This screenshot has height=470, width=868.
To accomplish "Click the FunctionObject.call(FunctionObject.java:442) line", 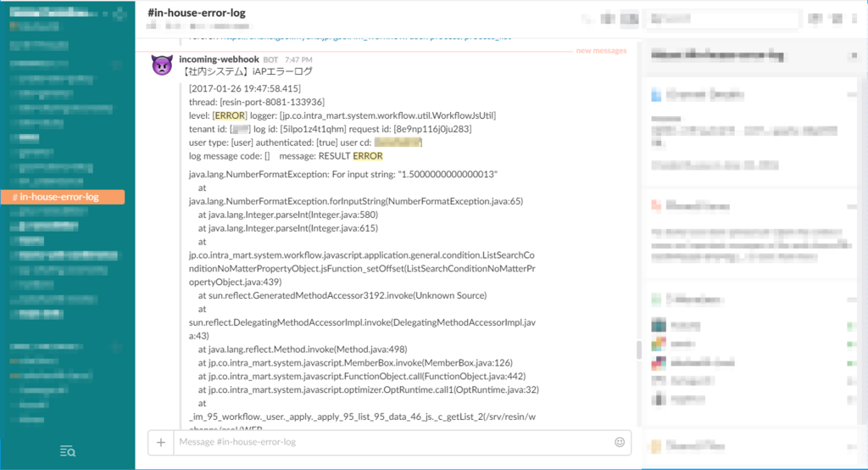I will (x=362, y=377).
